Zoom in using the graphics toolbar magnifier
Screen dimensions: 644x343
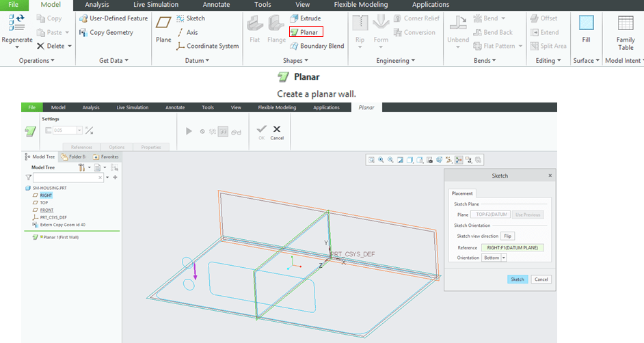[381, 160]
